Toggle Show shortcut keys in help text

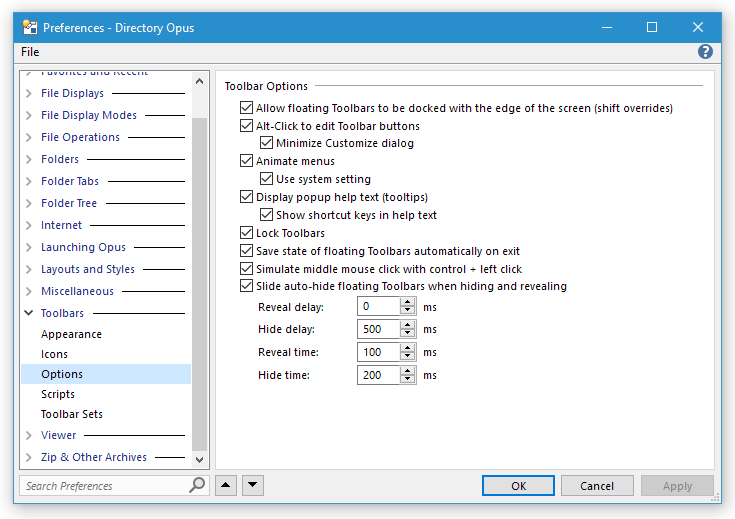[266, 215]
